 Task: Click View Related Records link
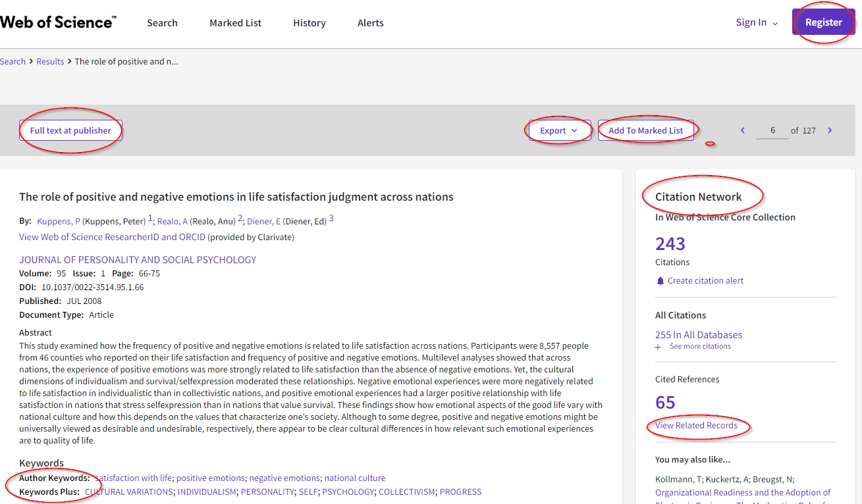[x=696, y=425]
